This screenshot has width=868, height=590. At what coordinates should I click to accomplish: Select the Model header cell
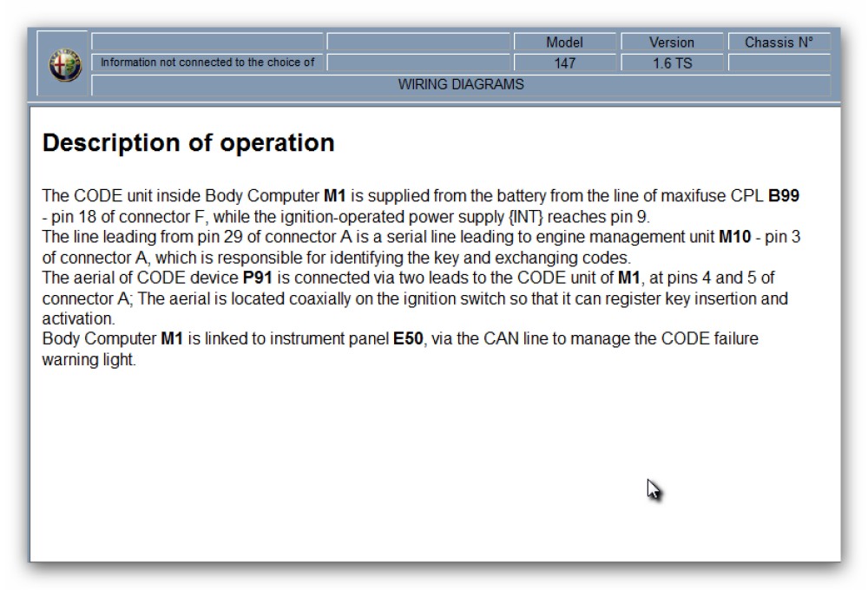[x=564, y=43]
